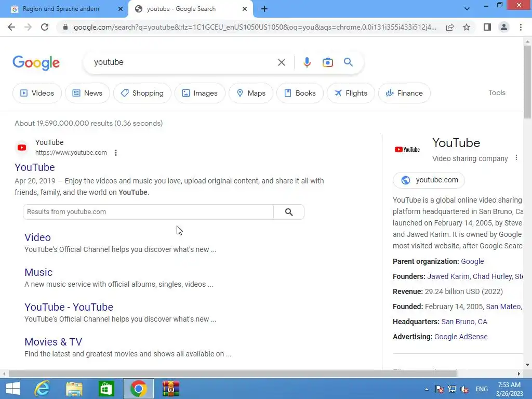532x399 pixels.
Task: Open the YouTube - YouTube sitelink
Action: tap(69, 307)
